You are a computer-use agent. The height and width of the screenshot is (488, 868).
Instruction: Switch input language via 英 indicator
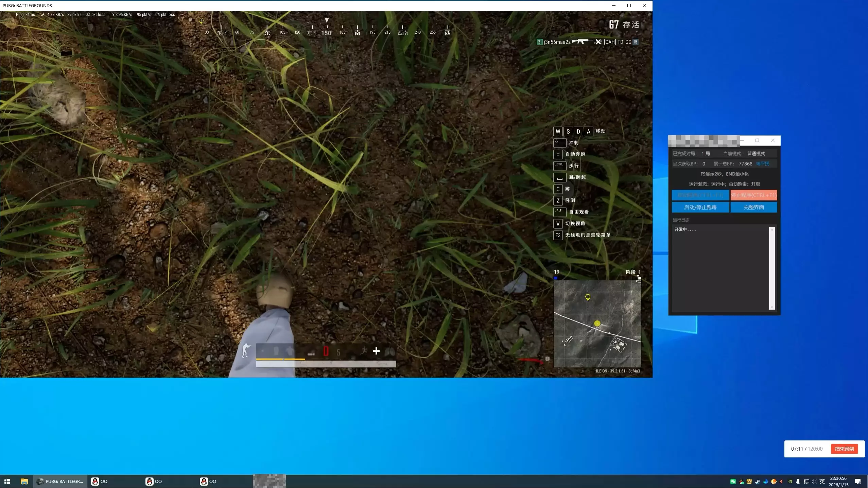(x=822, y=481)
